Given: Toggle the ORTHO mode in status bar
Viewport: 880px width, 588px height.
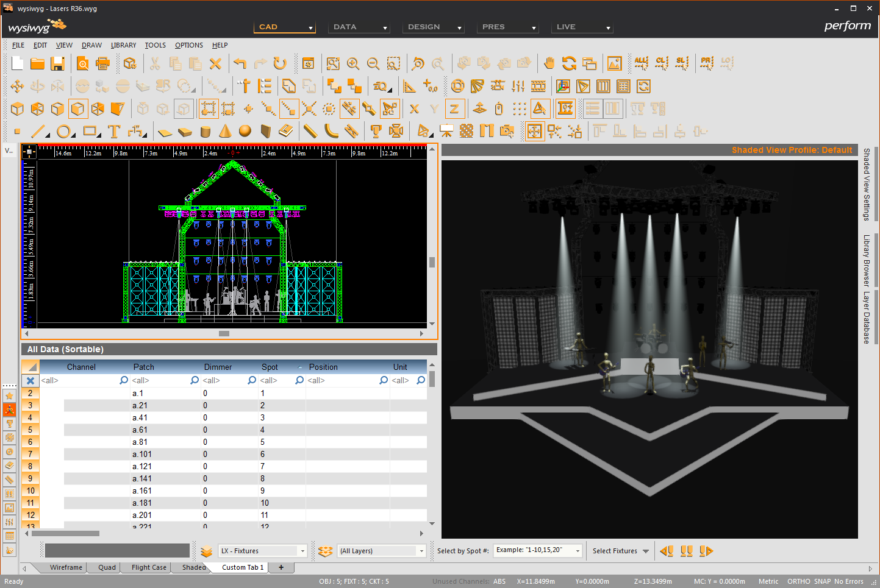Looking at the screenshot, I should [x=798, y=581].
